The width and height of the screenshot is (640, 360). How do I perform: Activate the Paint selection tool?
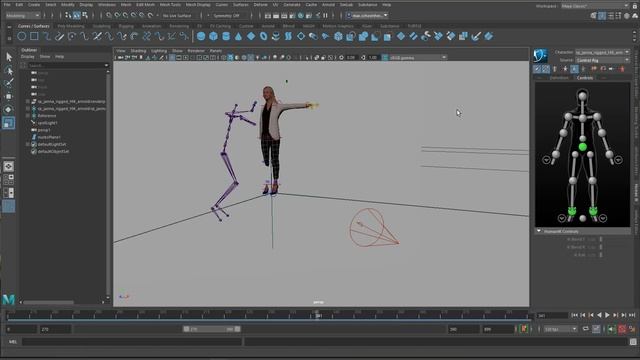[9, 83]
